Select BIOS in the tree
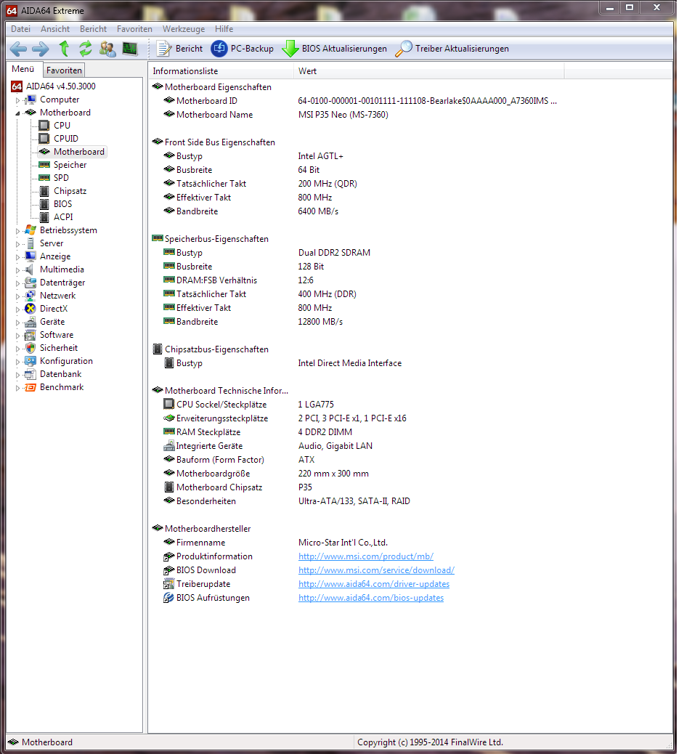The image size is (700, 754). point(63,204)
